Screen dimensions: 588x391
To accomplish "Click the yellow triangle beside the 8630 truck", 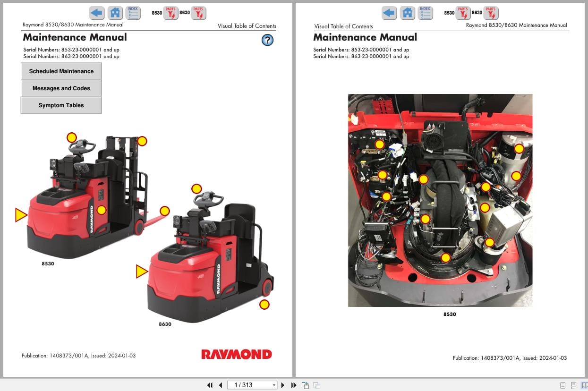I will (142, 271).
